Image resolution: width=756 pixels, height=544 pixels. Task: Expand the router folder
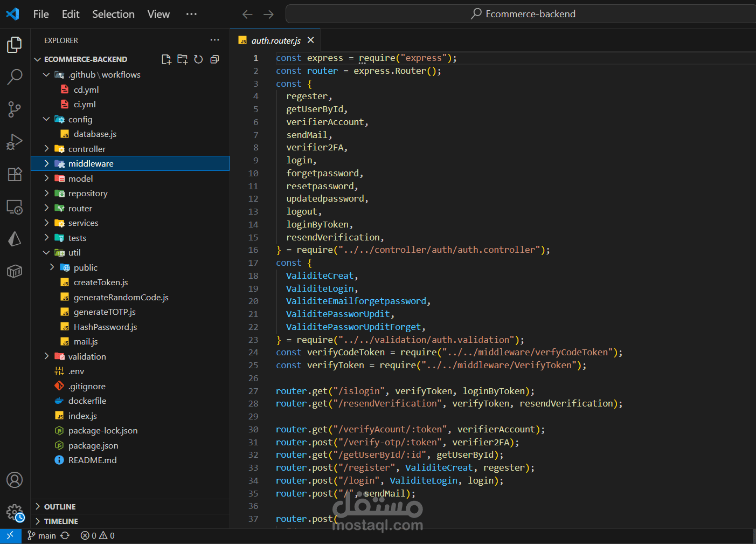point(130,208)
